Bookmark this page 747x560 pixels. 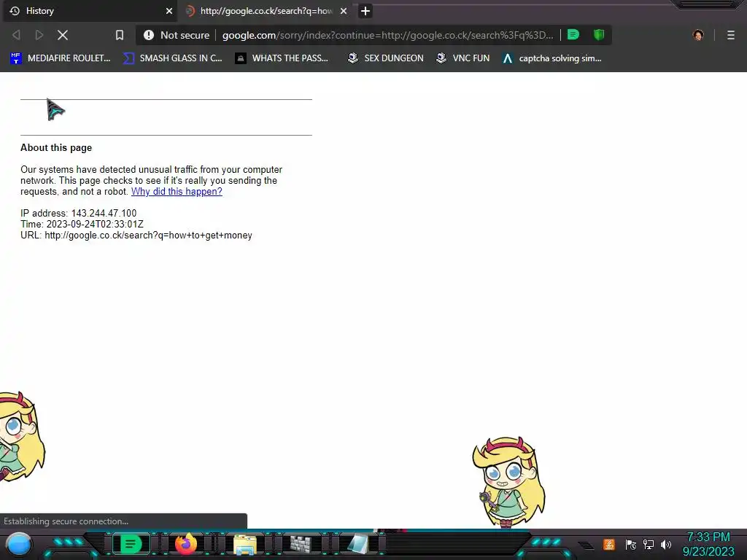[120, 35]
